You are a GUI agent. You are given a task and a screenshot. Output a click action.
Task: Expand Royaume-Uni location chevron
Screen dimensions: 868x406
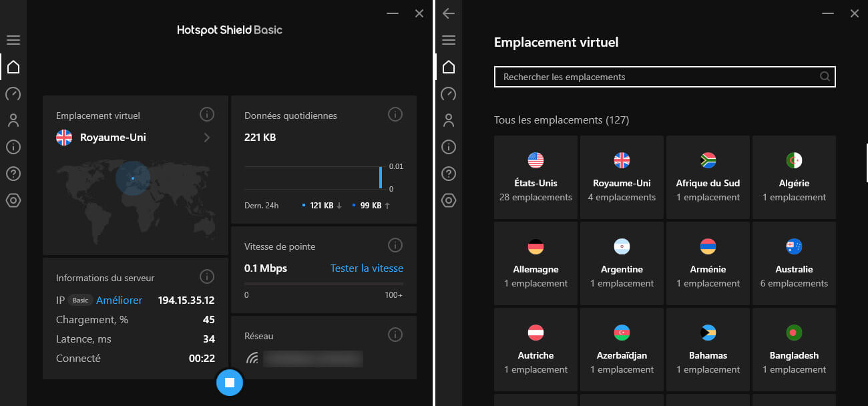click(x=207, y=138)
